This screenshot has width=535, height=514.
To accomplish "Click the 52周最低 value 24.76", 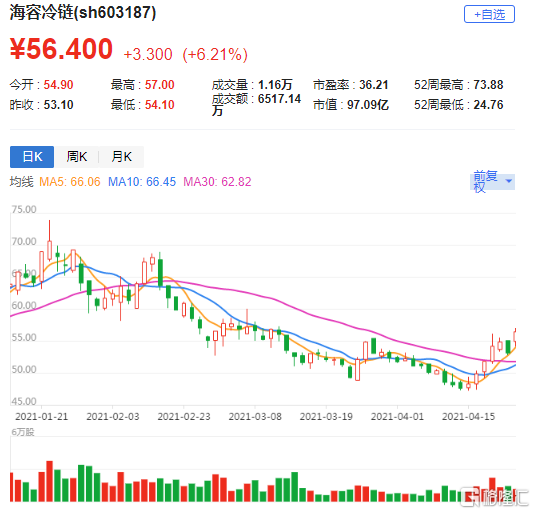I will [488, 105].
